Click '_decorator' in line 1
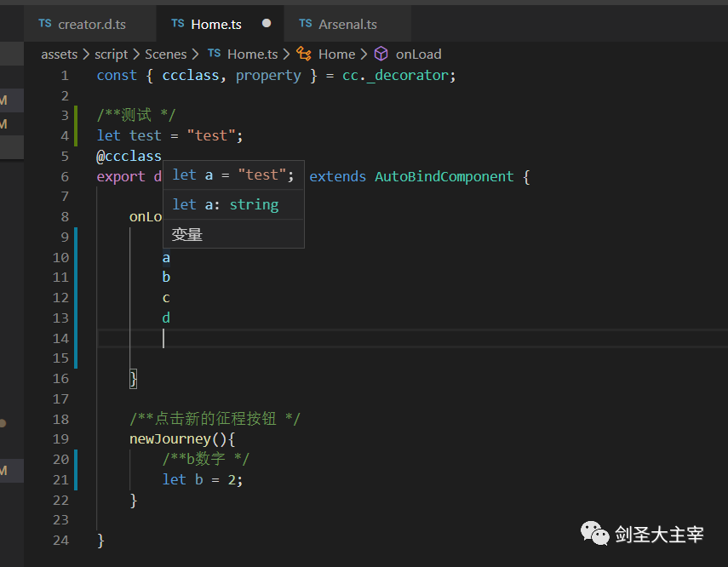The width and height of the screenshot is (728, 567). pos(407,76)
